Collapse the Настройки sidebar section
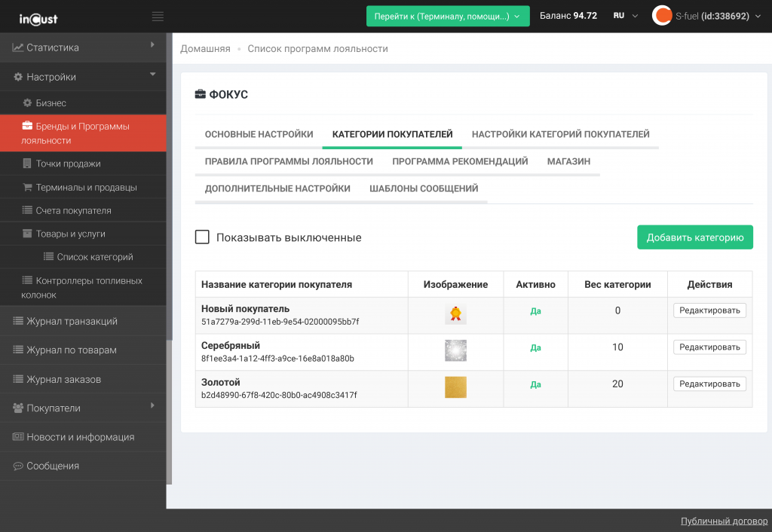This screenshot has width=772, height=532. pos(83,77)
